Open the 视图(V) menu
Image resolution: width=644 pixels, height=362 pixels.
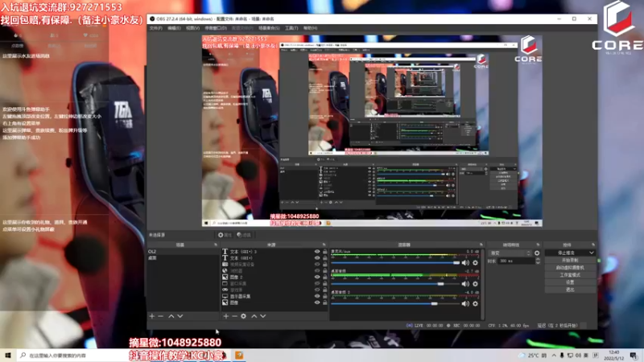click(192, 28)
